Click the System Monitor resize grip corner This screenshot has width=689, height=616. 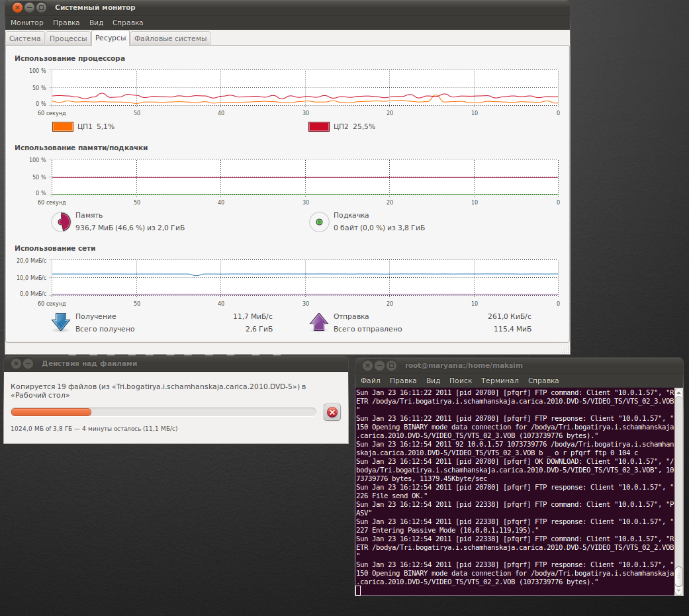tap(566, 350)
